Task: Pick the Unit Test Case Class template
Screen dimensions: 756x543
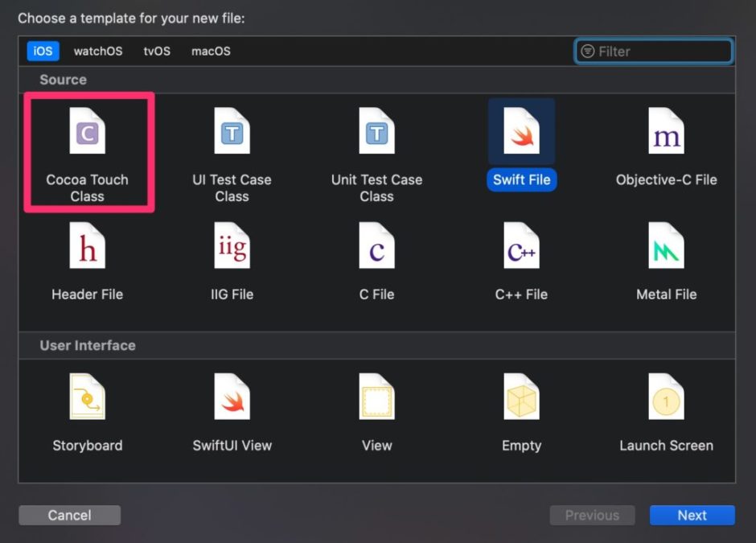Action: 376,133
